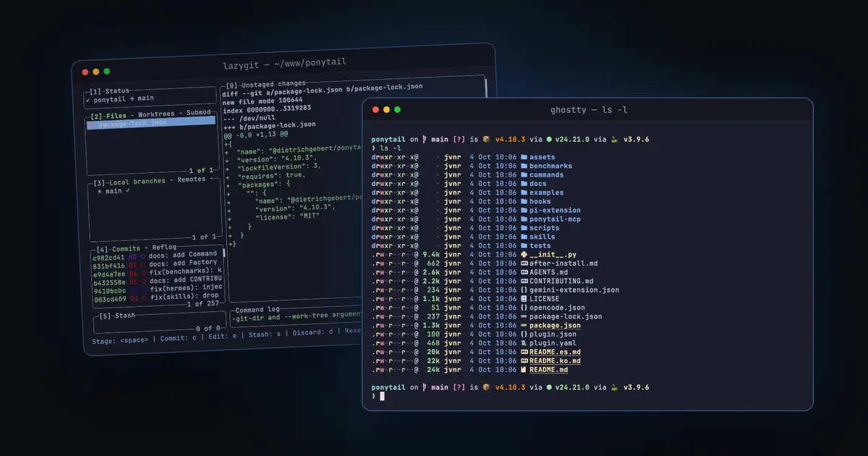Click the folder icon next to tests

524,245
